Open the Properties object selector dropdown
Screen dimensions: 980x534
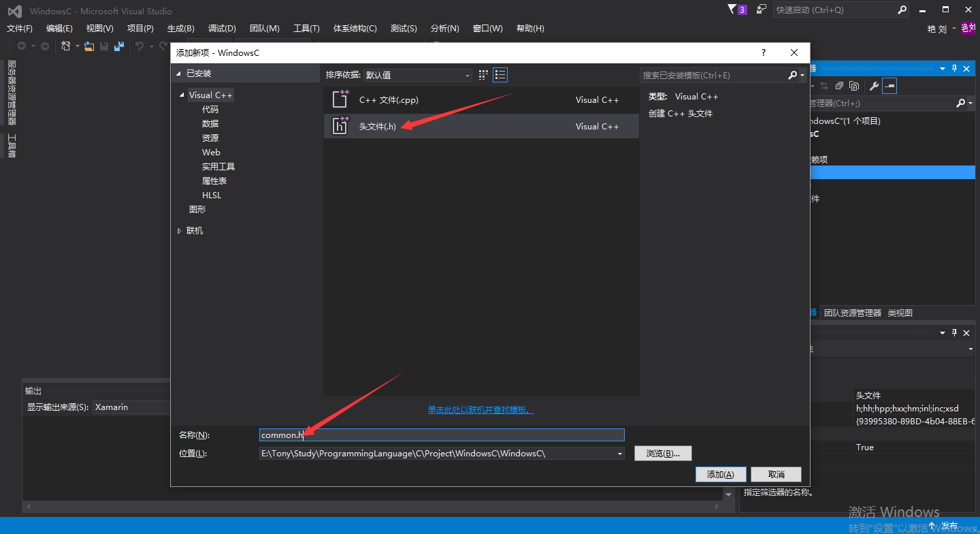[971, 349]
